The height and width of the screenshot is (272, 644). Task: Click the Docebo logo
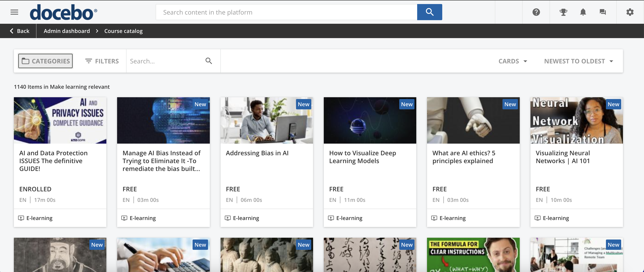(x=64, y=12)
